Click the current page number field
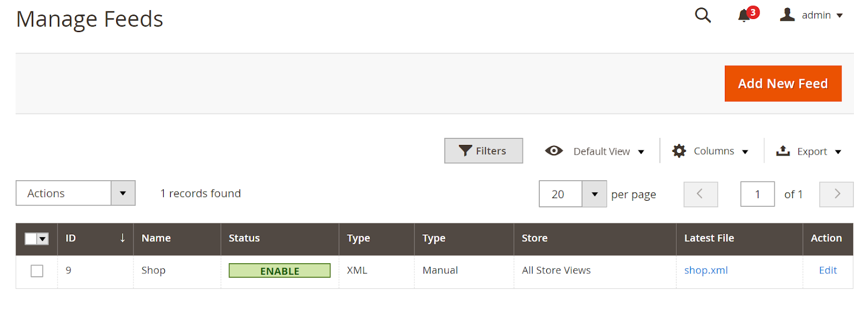This screenshot has width=868, height=311. coord(757,194)
